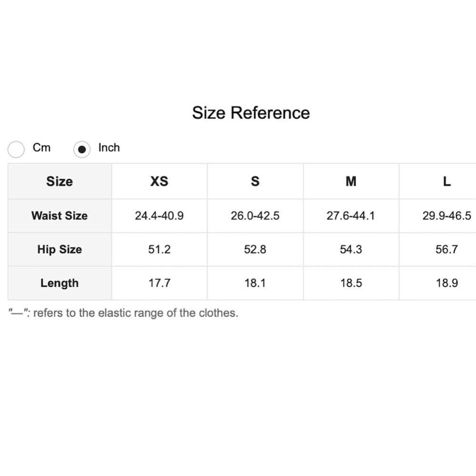Select the XS column header

pos(159,181)
